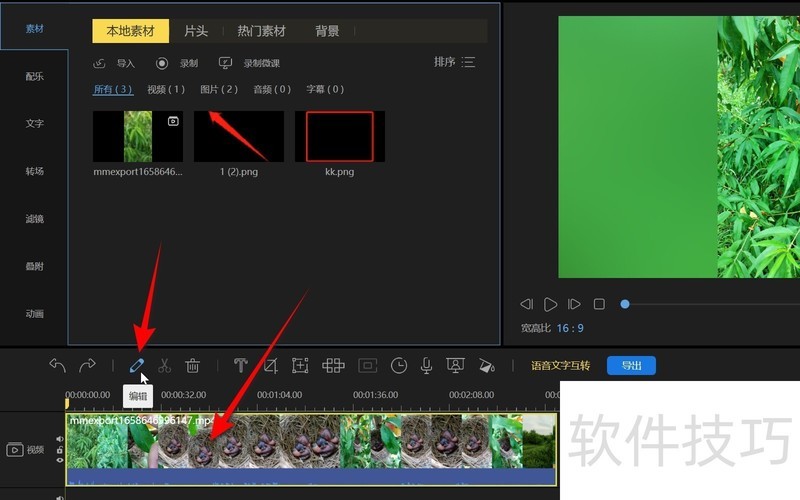Open the aspect ratio 16:9 selector
Image resolution: width=800 pixels, height=500 pixels.
570,328
